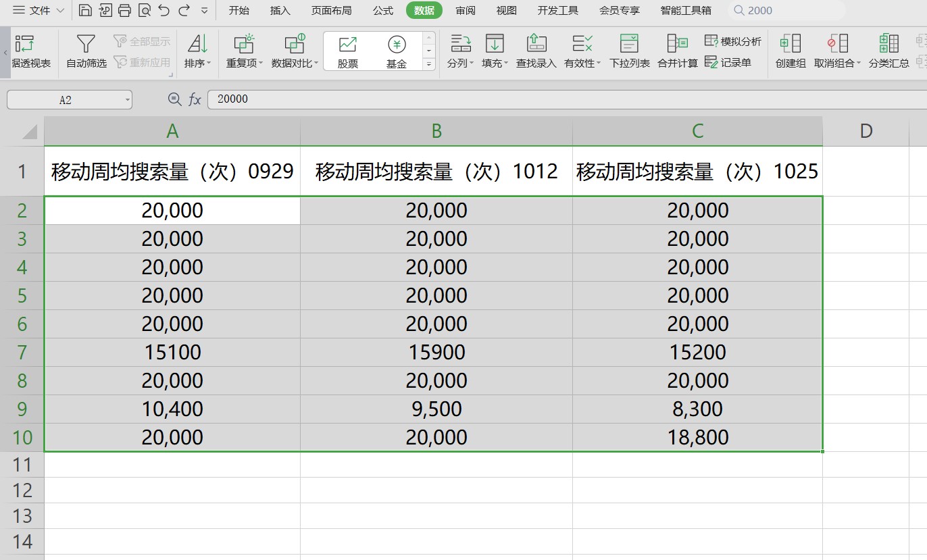Open the 股票 stock data type
Image resolution: width=927 pixels, height=560 pixels.
pyautogui.click(x=348, y=51)
